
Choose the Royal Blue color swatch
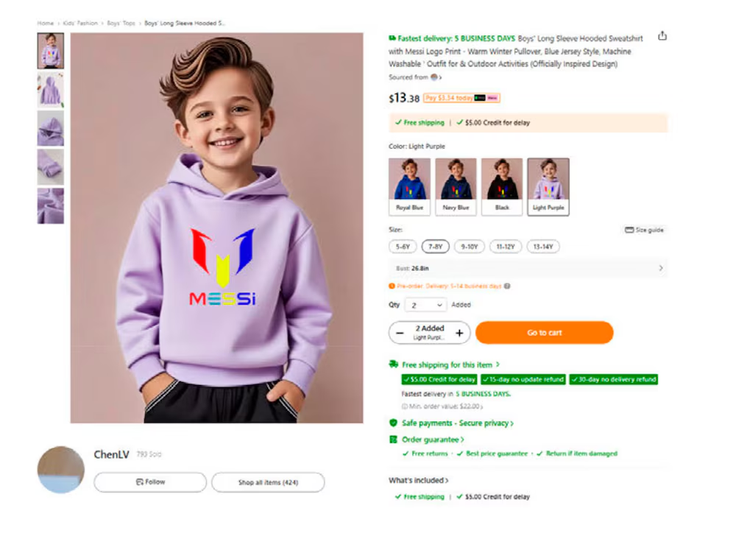pos(409,185)
